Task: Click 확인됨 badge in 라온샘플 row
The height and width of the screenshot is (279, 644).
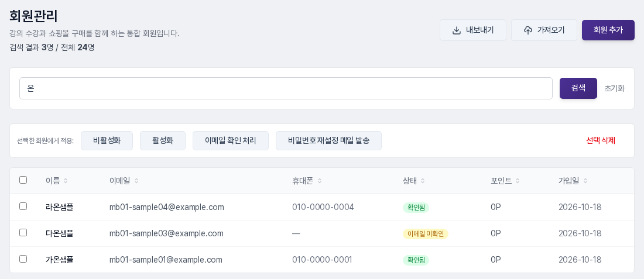Action: (x=416, y=208)
